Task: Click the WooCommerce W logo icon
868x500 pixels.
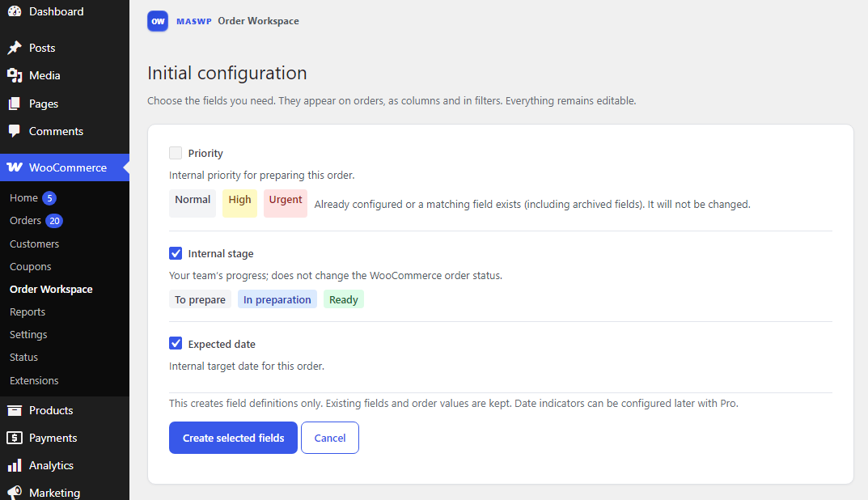Action: click(15, 167)
